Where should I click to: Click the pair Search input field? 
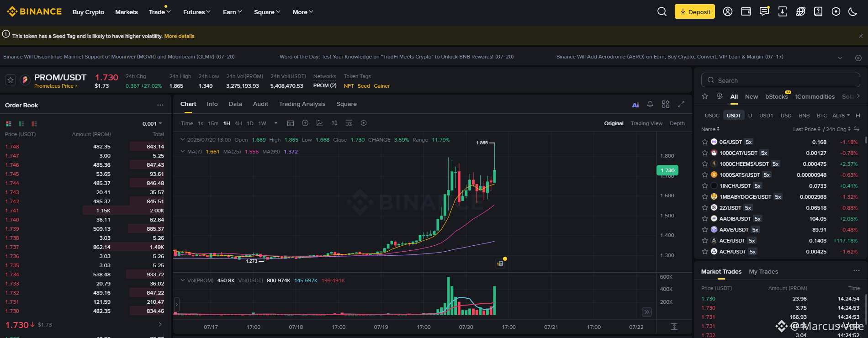[x=781, y=80]
